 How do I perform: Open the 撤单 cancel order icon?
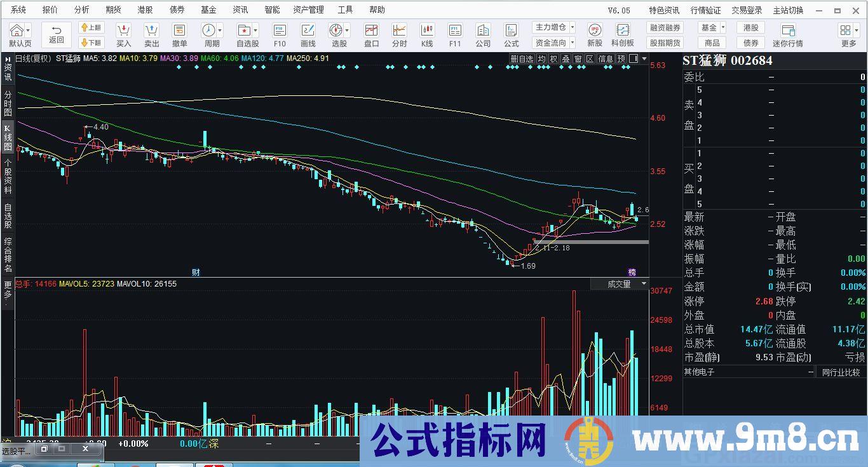[179, 30]
